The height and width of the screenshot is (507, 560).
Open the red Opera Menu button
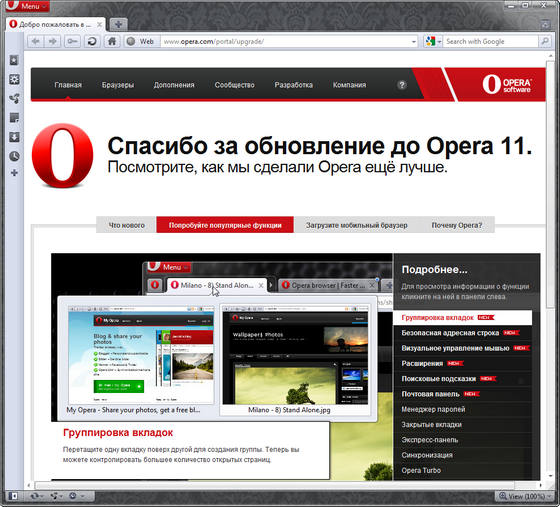point(28,6)
